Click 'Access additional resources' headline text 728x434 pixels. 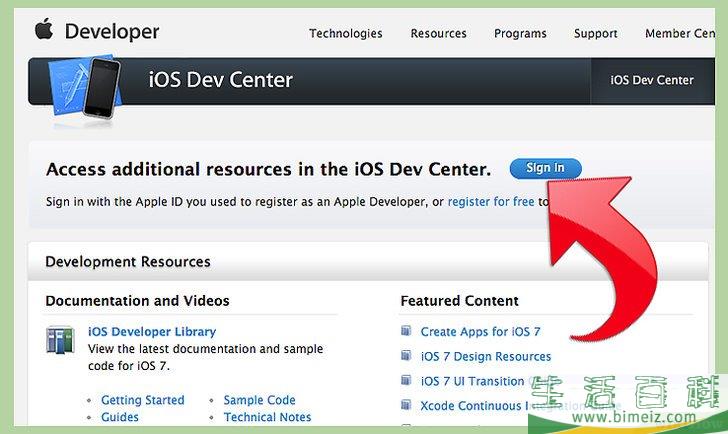pyautogui.click(x=268, y=169)
